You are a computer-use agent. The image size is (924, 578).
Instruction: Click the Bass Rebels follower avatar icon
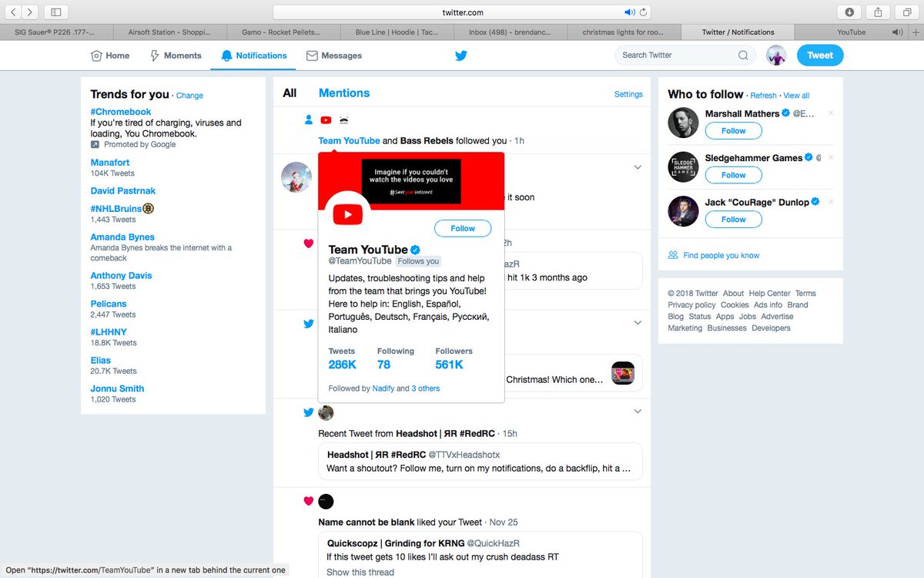point(343,119)
